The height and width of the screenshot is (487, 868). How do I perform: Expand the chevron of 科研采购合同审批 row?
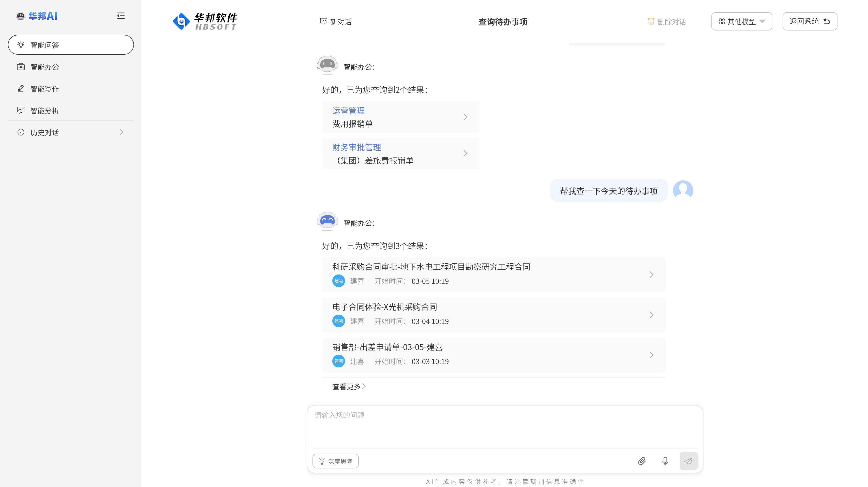[651, 275]
